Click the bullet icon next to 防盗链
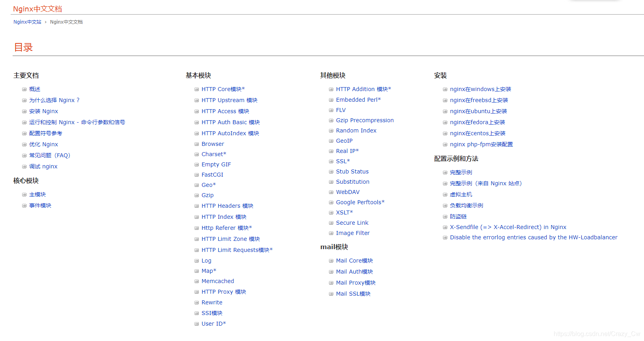This screenshot has width=644, height=341. (445, 217)
